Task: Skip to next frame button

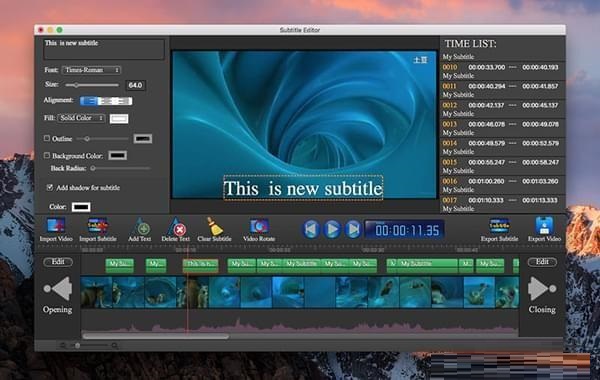Action: 353,229
